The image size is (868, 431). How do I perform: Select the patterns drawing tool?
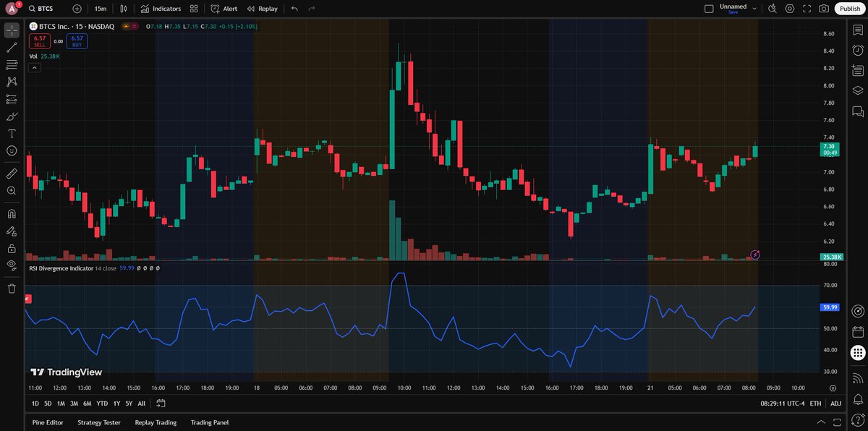click(12, 82)
